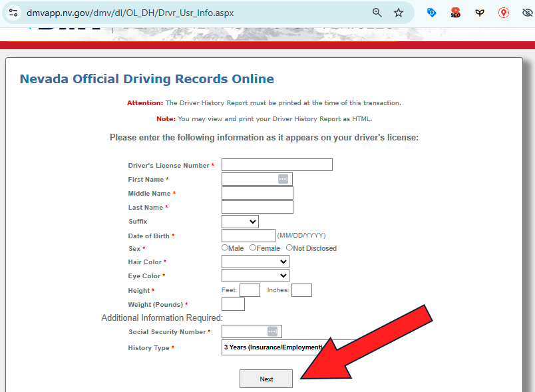Screen dimensions: 535x392
Task: Click the Hair Color label
Action: click(144, 262)
